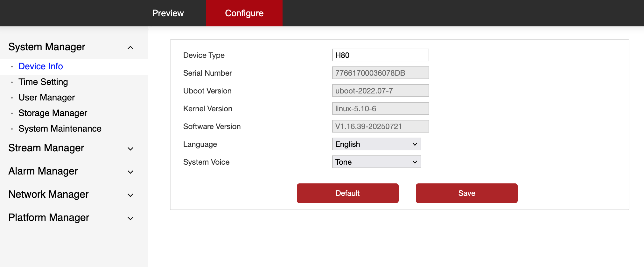The width and height of the screenshot is (644, 267).
Task: Navigate to System Maintenance
Action: [x=60, y=129]
